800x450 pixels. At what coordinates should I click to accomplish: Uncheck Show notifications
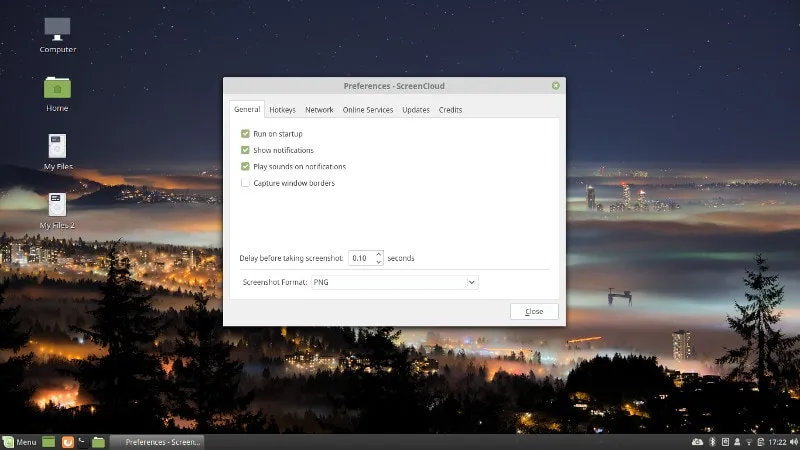coord(245,150)
